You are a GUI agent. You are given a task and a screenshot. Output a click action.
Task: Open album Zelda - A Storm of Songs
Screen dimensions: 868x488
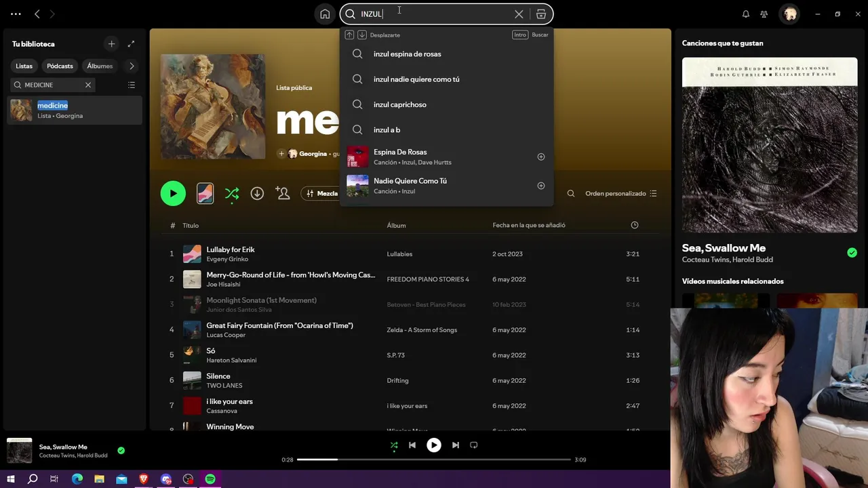click(422, 330)
